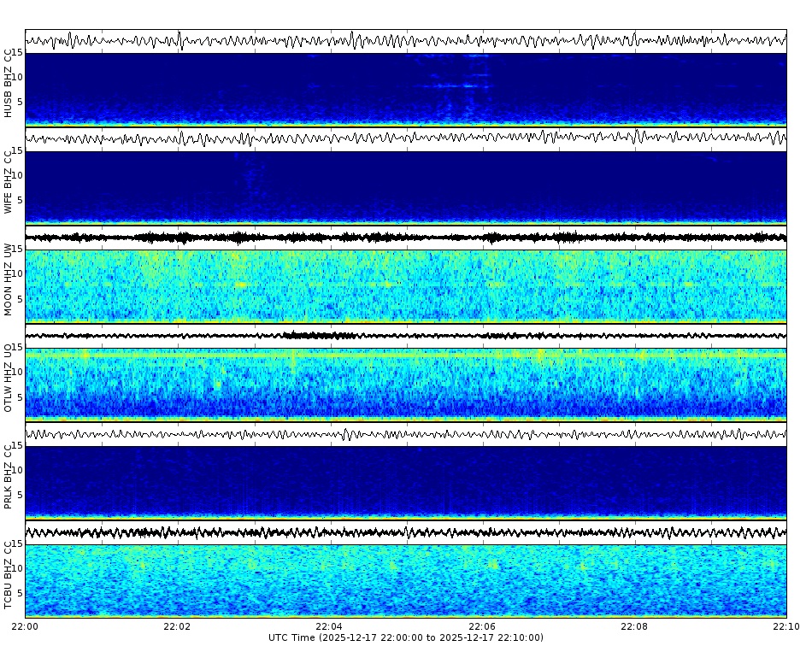Screen dimensions: 812x646
Task: Click the WIFE BHZ CC station label
Action: (9, 179)
